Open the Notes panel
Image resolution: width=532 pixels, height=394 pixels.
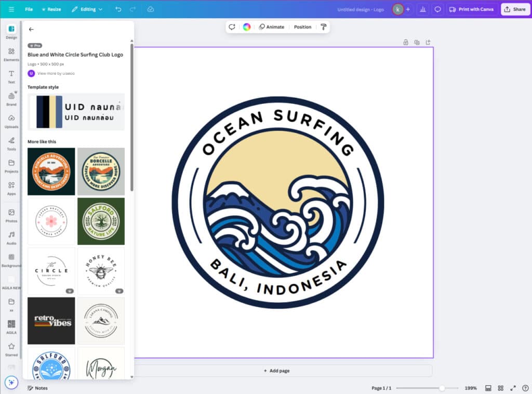(x=37, y=388)
